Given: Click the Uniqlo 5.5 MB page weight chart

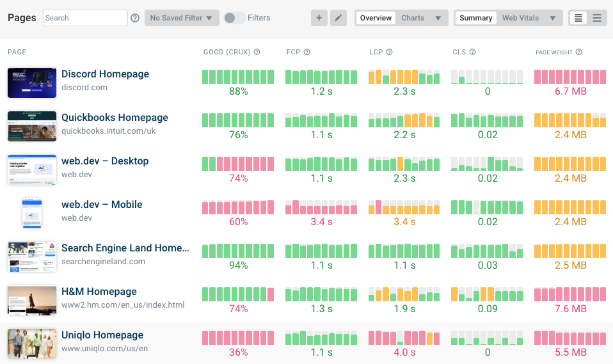Looking at the screenshot, I should point(570,338).
